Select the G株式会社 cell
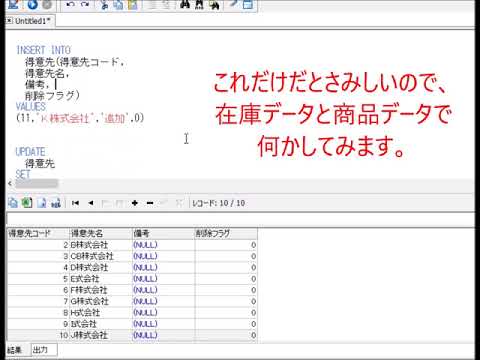480x360 pixels. click(100, 301)
